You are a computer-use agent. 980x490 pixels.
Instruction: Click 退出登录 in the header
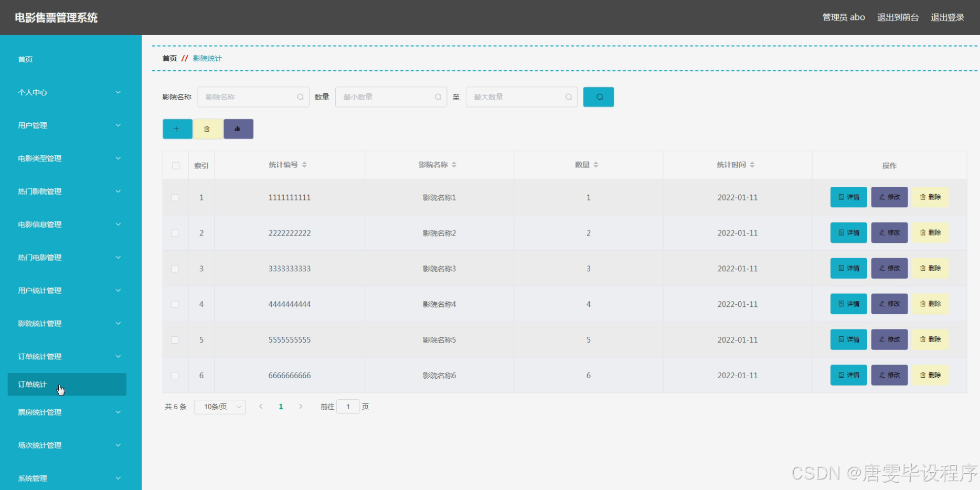(x=947, y=17)
